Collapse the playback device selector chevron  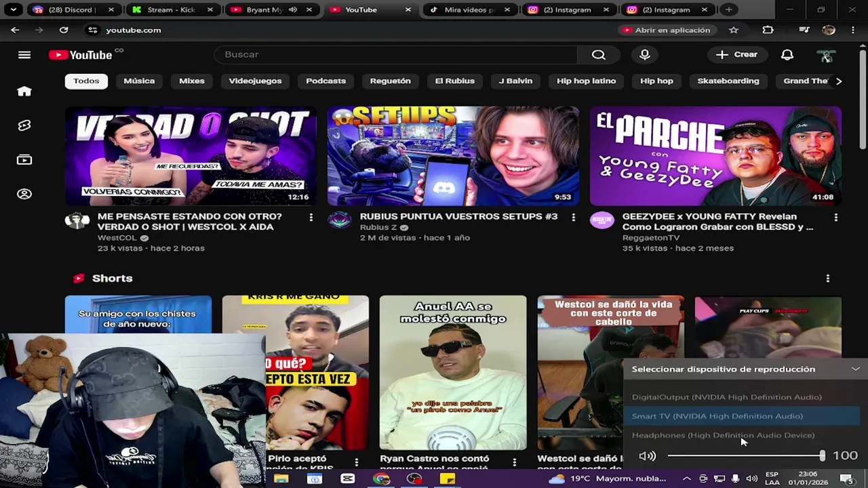coord(856,369)
